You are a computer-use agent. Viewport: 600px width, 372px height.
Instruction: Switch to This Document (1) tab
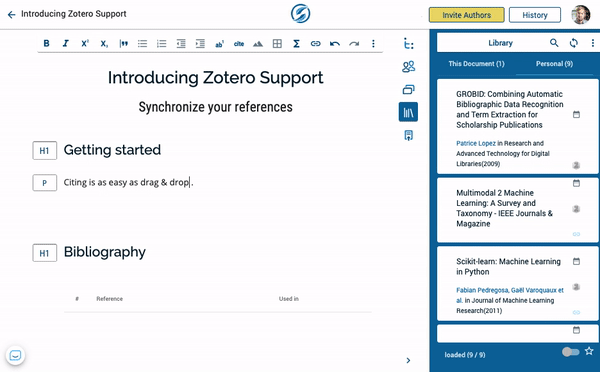point(476,64)
